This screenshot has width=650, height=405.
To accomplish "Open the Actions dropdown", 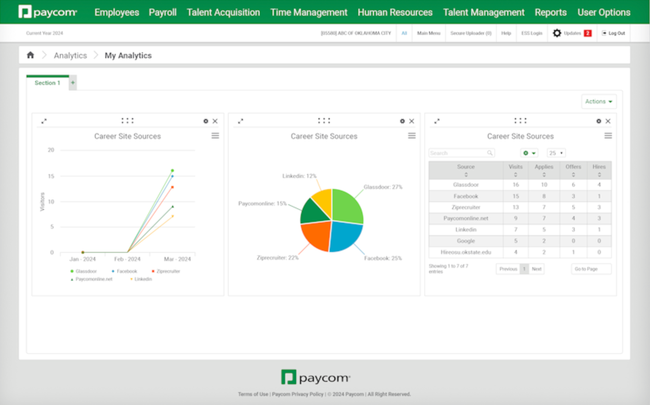I will pyautogui.click(x=599, y=102).
